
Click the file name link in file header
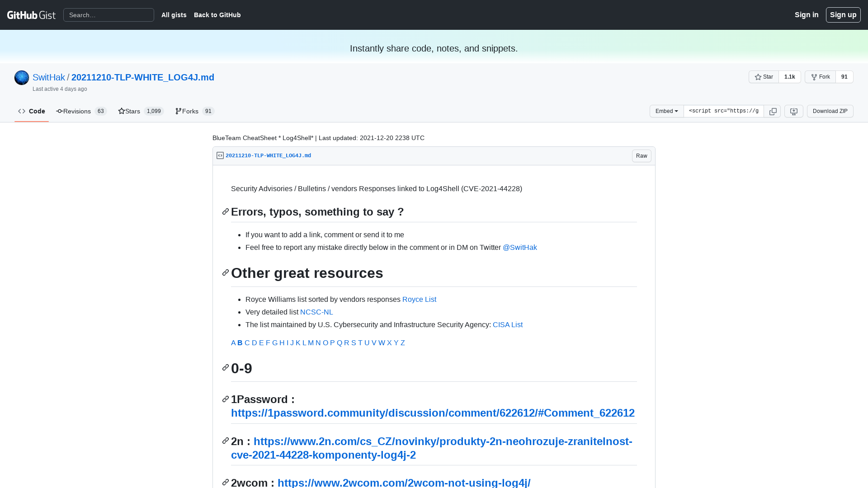pyautogui.click(x=268, y=155)
